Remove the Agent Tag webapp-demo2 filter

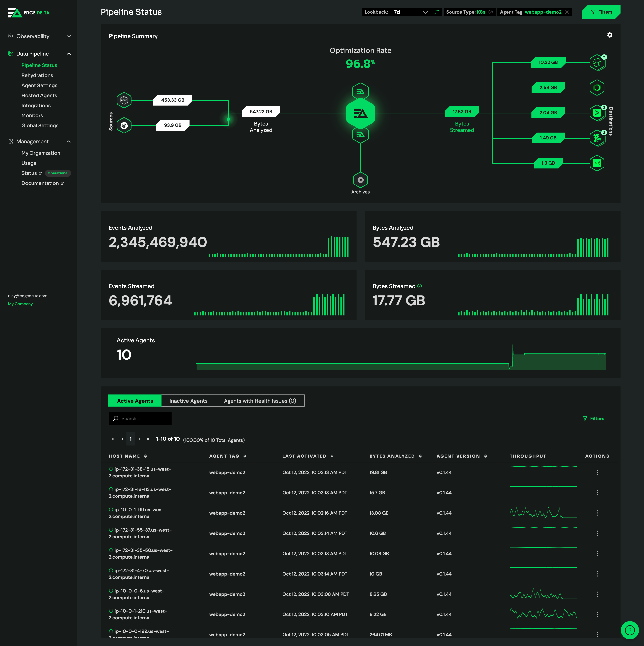click(x=567, y=12)
